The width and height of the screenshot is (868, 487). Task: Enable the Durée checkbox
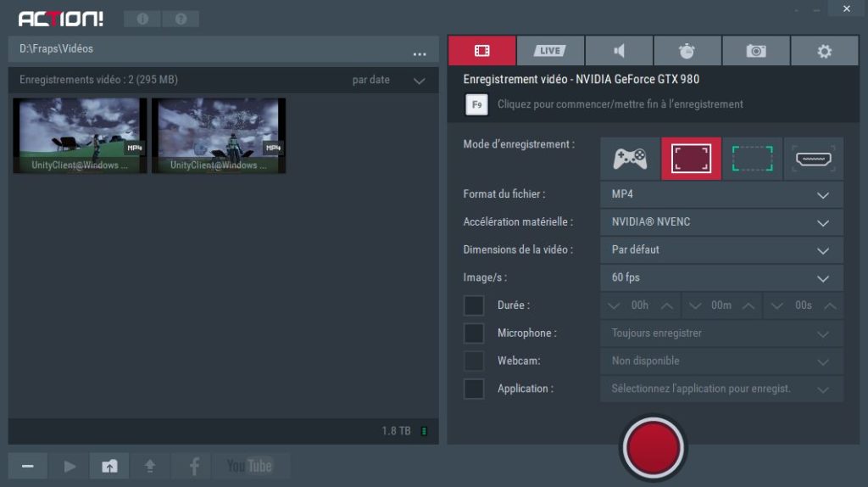click(474, 305)
